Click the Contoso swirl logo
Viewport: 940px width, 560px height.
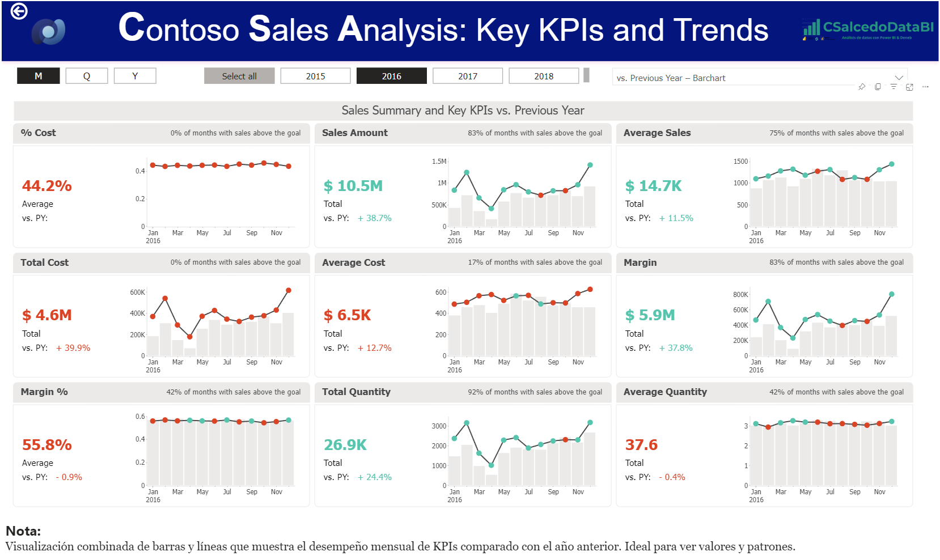click(x=49, y=32)
